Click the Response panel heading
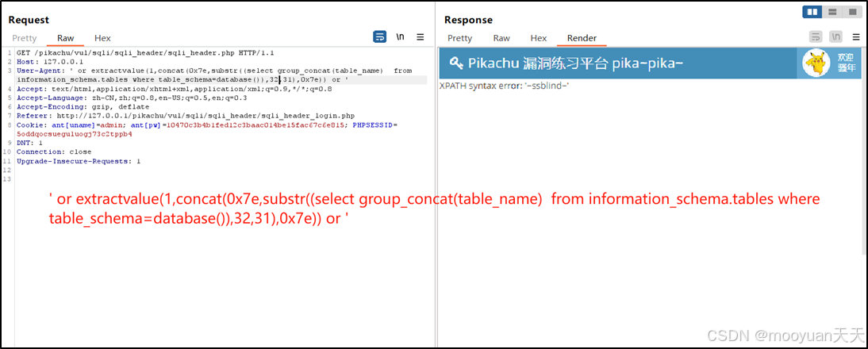 (467, 20)
